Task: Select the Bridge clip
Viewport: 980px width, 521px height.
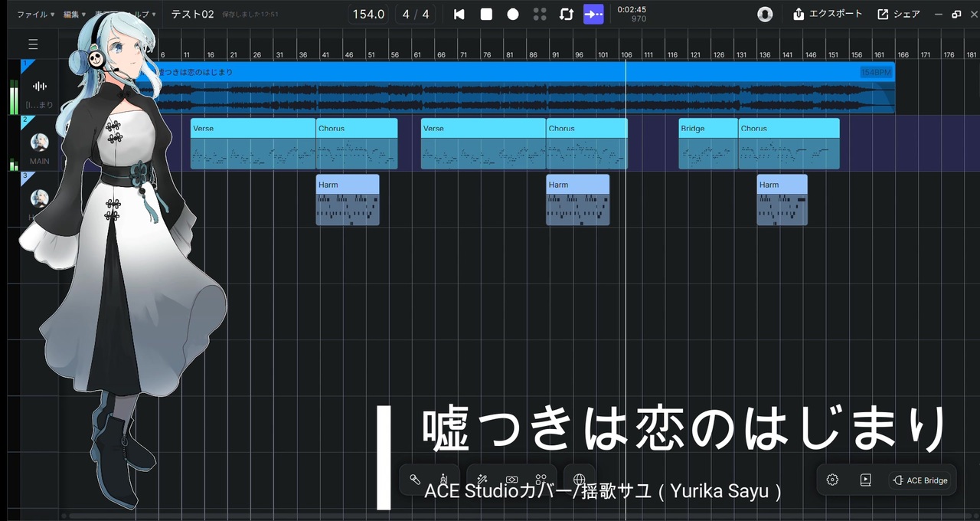Action: (708, 143)
